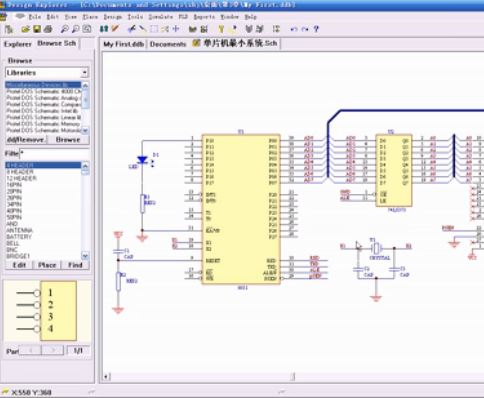Click the Place button
This screenshot has width=484, height=398.
(x=47, y=265)
